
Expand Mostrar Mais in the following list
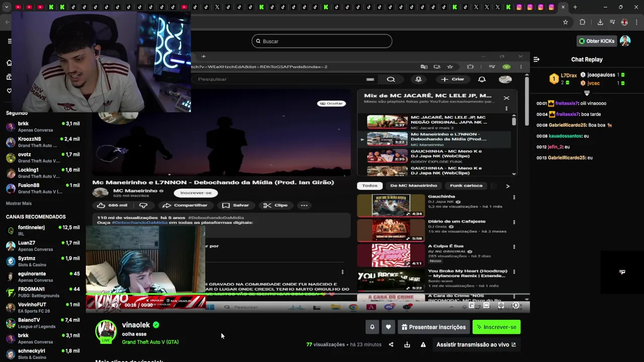coord(19,203)
